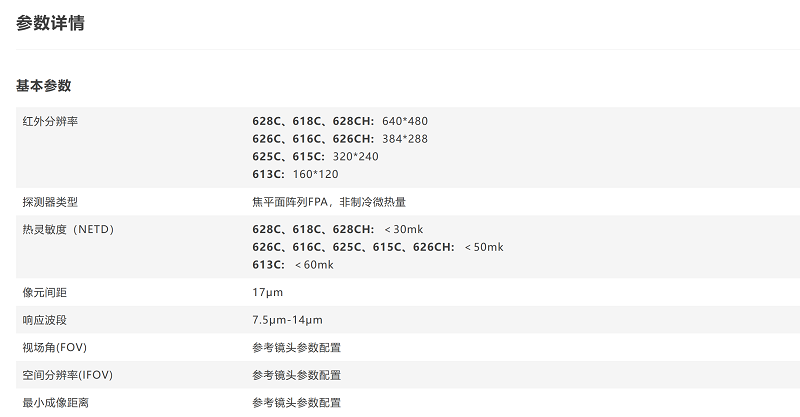
Task: Click the 17μm pixel pitch value
Action: (267, 292)
